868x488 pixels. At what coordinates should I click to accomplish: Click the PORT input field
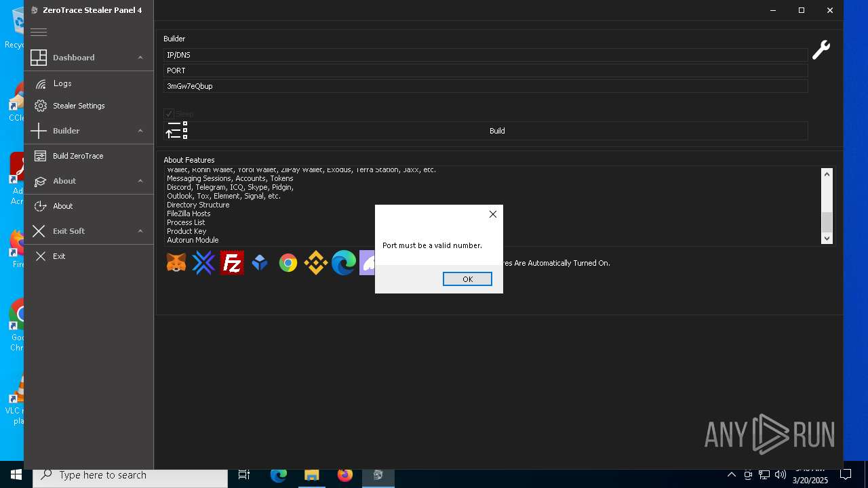click(486, 70)
